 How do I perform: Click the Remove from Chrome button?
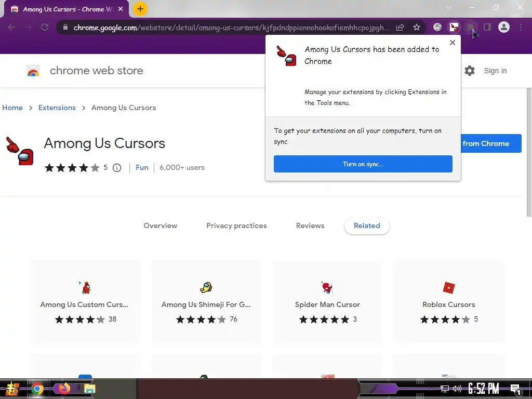[x=491, y=143]
